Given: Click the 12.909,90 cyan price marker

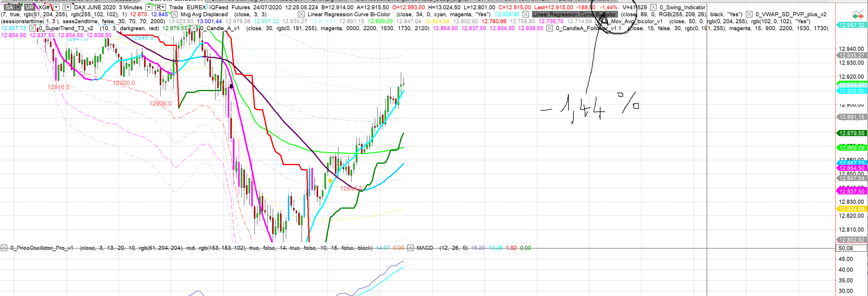Looking at the screenshot, I should pyautogui.click(x=852, y=91).
